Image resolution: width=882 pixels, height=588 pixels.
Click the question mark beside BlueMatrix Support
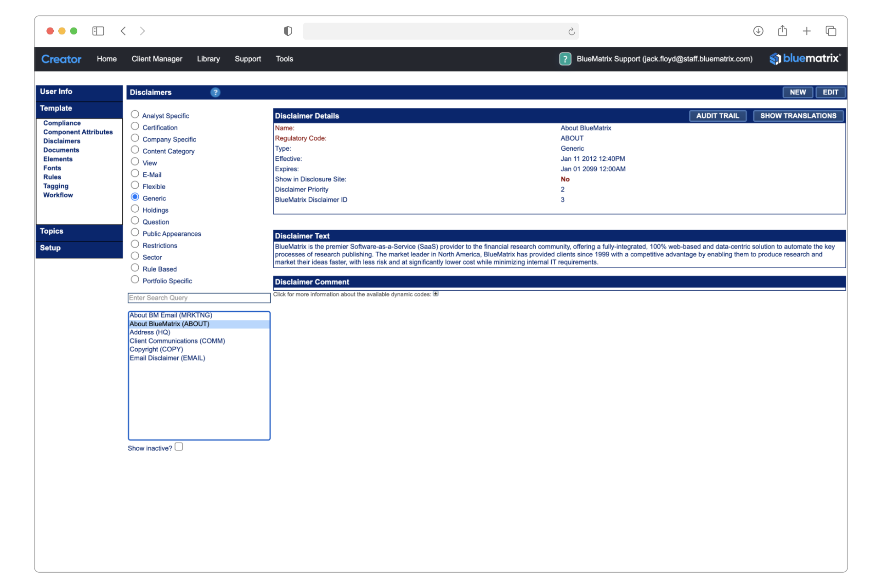[565, 59]
